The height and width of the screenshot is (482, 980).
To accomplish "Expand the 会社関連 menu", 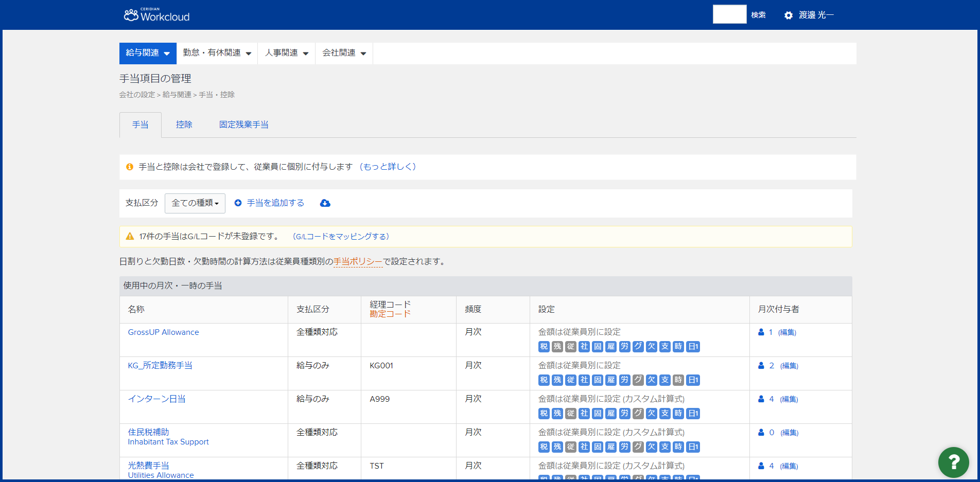I will click(343, 53).
